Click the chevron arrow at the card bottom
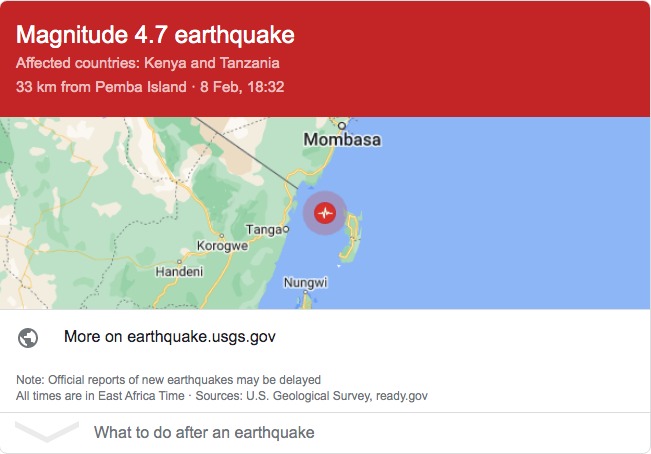 46,431
